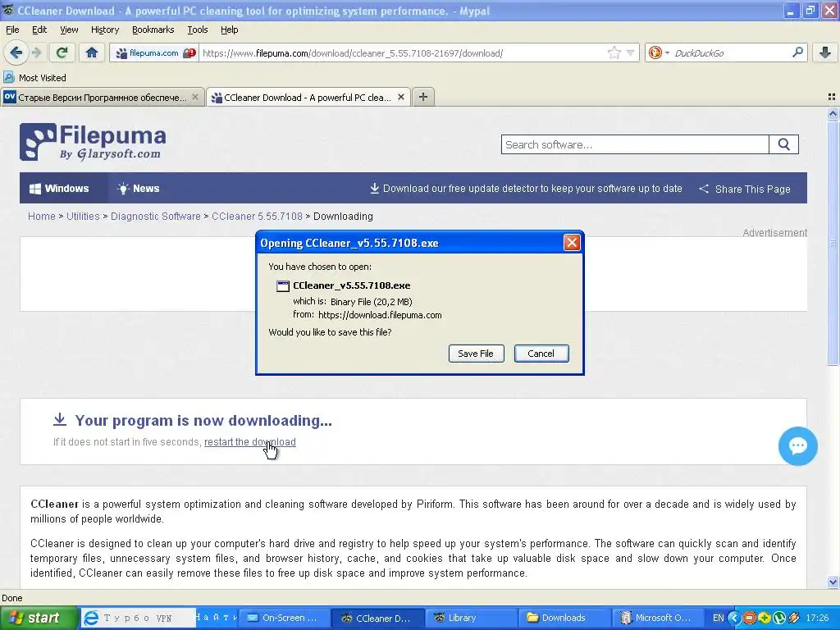Screen dimensions: 840x630
Task: Expand hidden tray icons arrow
Action: (x=734, y=618)
